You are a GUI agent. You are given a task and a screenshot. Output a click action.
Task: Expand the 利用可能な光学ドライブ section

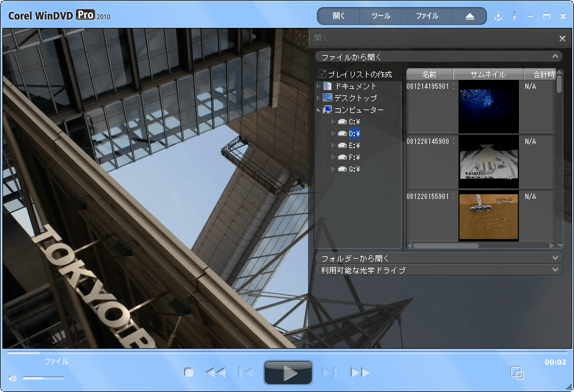coord(555,269)
